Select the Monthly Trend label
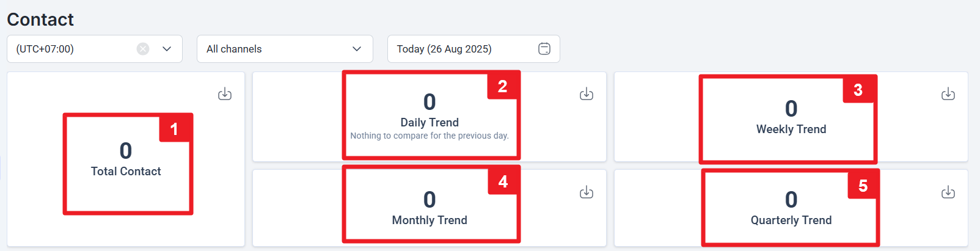Image resolution: width=980 pixels, height=251 pixels. pos(430,220)
